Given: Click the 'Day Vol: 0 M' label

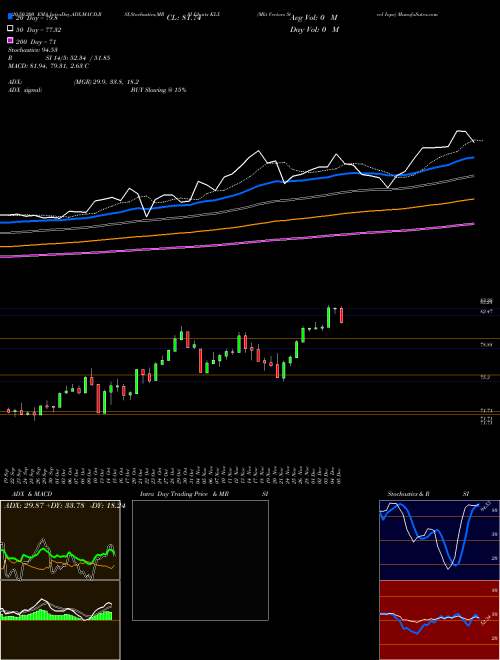Looking at the screenshot, I should pyautogui.click(x=314, y=29).
